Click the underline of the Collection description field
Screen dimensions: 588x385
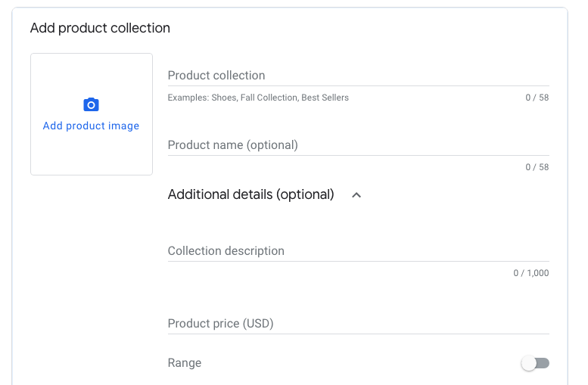357,262
